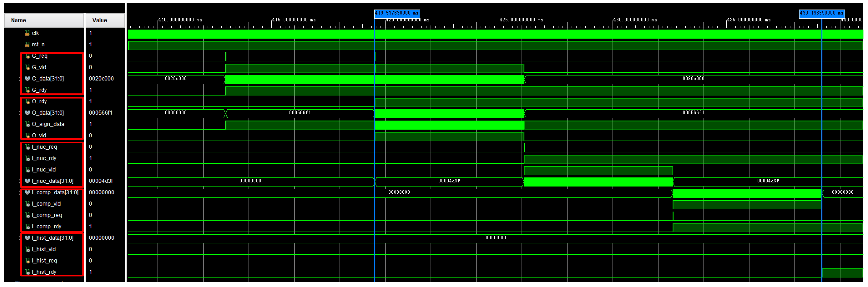This screenshot has width=868, height=287.
Task: Click the I_hist_data bus icon
Action: pyautogui.click(x=27, y=238)
